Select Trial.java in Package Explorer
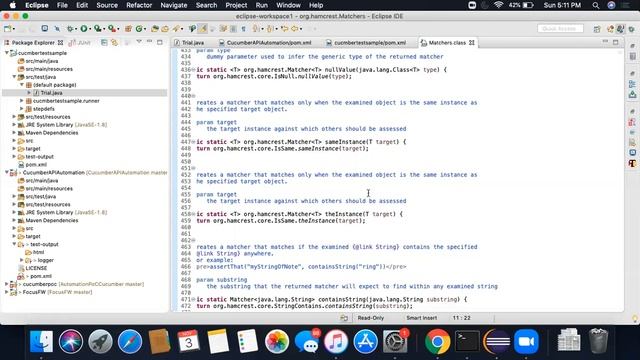The height and width of the screenshot is (360, 640). point(51,93)
